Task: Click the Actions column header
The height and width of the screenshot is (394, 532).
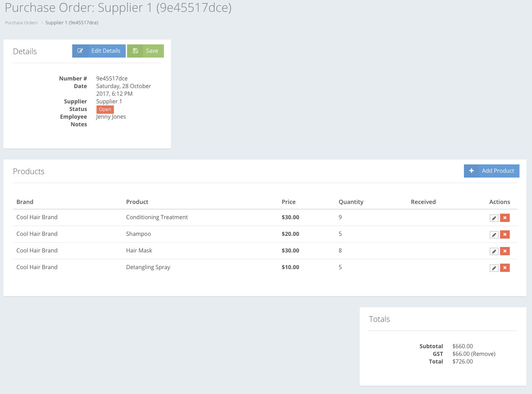Action: (x=500, y=202)
